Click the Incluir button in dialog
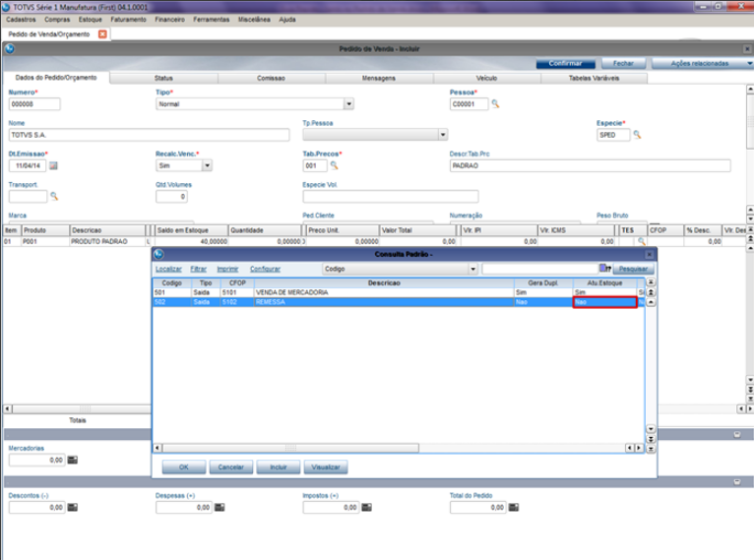 279,467
